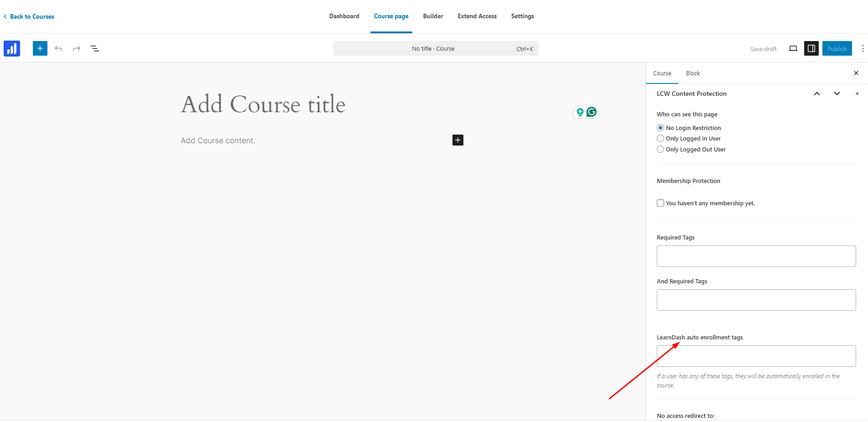Focus the And Required Tags input
The image size is (868, 422).
[756, 300]
